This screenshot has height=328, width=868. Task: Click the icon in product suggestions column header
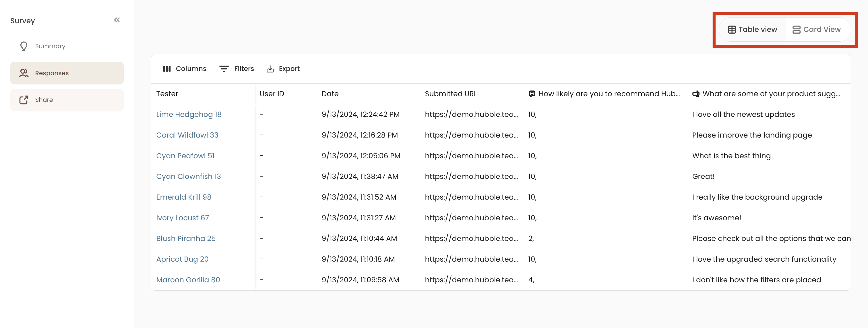click(x=696, y=94)
